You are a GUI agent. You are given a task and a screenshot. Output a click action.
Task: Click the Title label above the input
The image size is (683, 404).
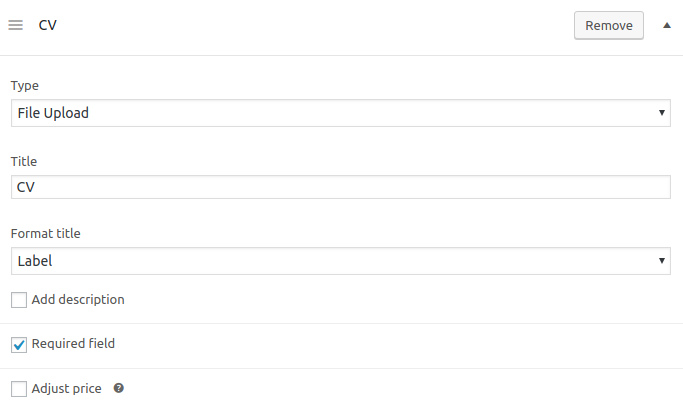coord(24,161)
